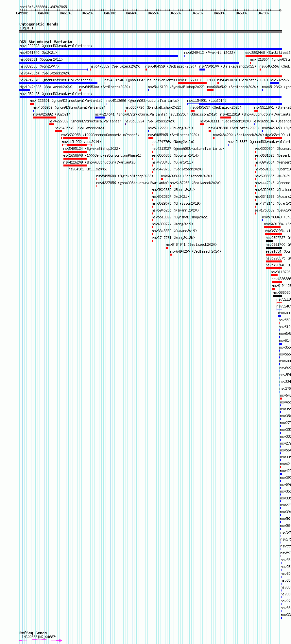Viewport: 291px width, 644px height.
Task: Select nsv5495688 (ByrskaBishop2022) label
Action: [125, 176]
